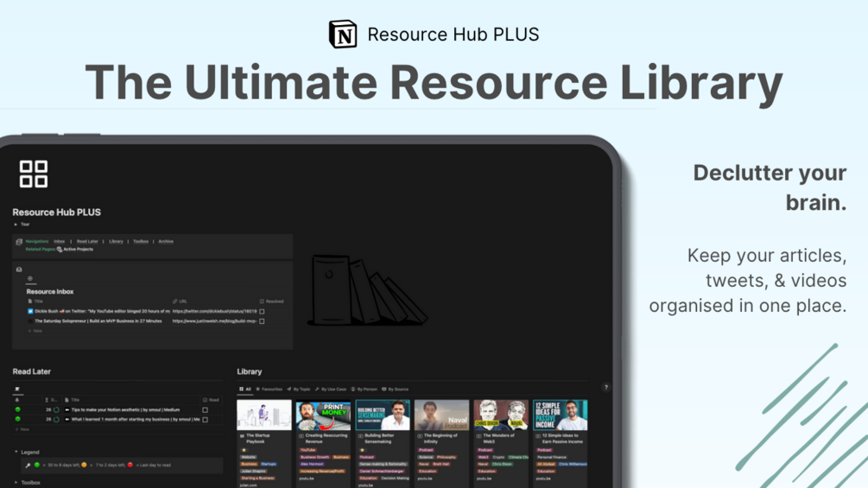Click the Startups tag on Startup Playbook card

269,464
